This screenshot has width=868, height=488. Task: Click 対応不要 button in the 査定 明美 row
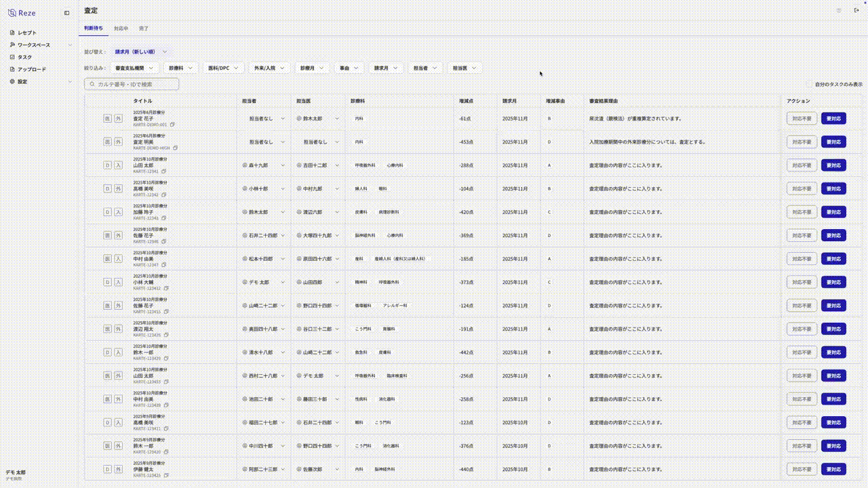click(x=802, y=142)
